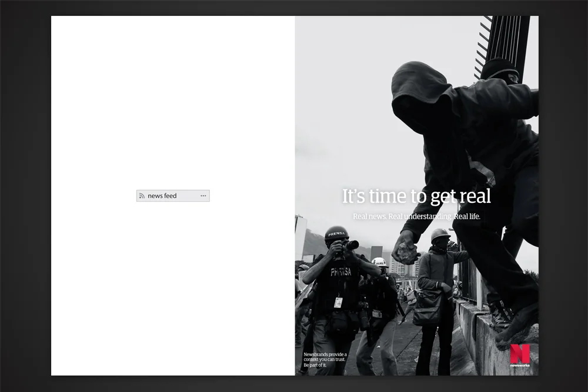This screenshot has width=588, height=392.
Task: Toggle the feed options with the ellipsis control
Action: 203,196
